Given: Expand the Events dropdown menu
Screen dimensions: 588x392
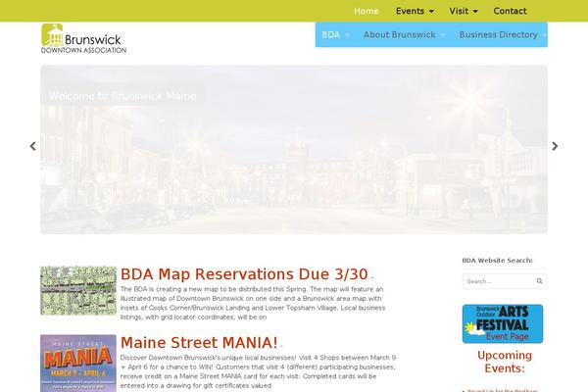Looking at the screenshot, I should coord(415,11).
